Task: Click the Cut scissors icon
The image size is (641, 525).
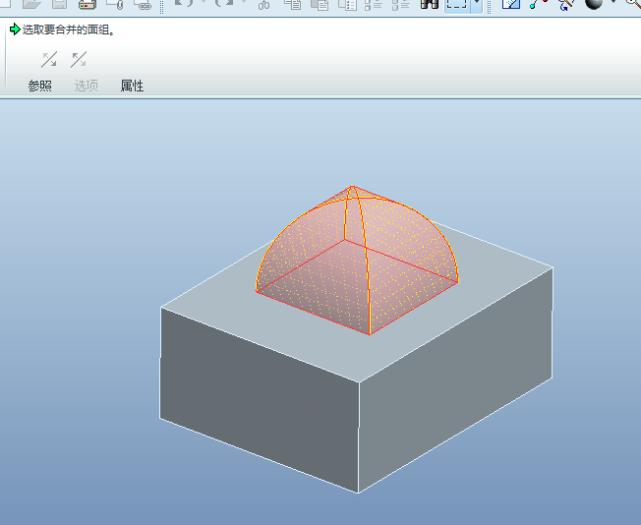Action: [264, 4]
